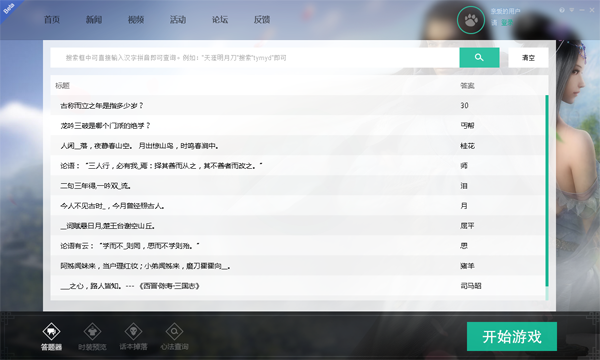This screenshot has height=360, width=600.
Task: Click the 开始游戏 start game button
Action: tap(512, 336)
